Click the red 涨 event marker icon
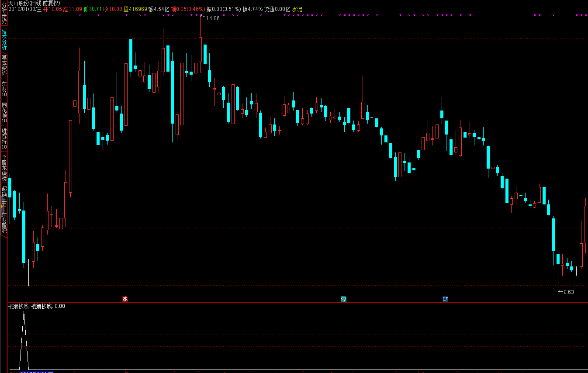Viewport: 588px width, 373px height. click(125, 299)
